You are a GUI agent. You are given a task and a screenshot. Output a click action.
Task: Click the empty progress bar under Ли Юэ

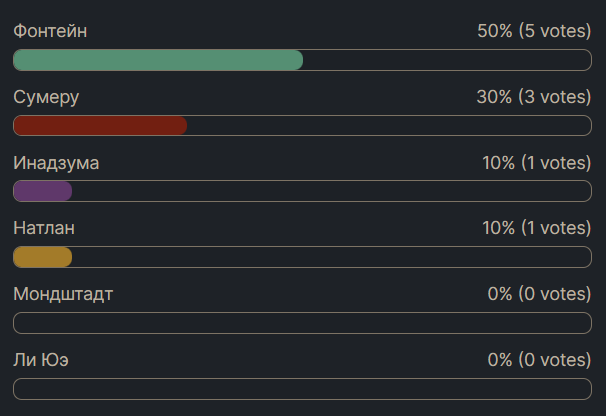(302, 389)
